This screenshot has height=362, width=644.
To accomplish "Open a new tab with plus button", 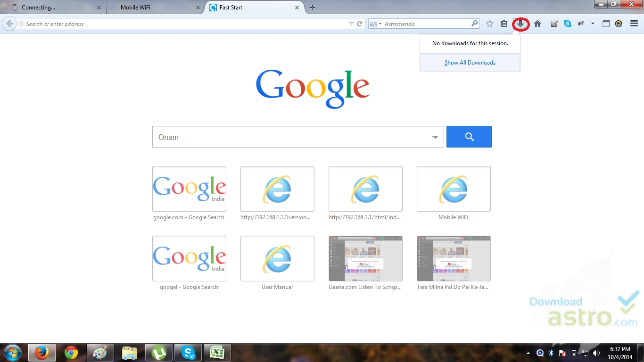I will [313, 8].
